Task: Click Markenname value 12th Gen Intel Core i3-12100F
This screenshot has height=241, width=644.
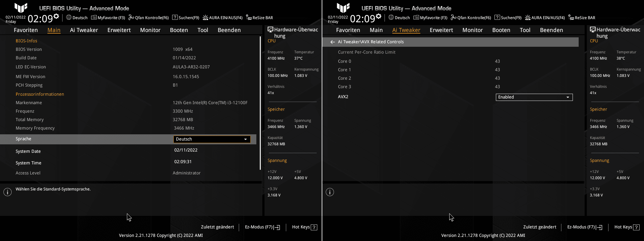Action: point(210,103)
